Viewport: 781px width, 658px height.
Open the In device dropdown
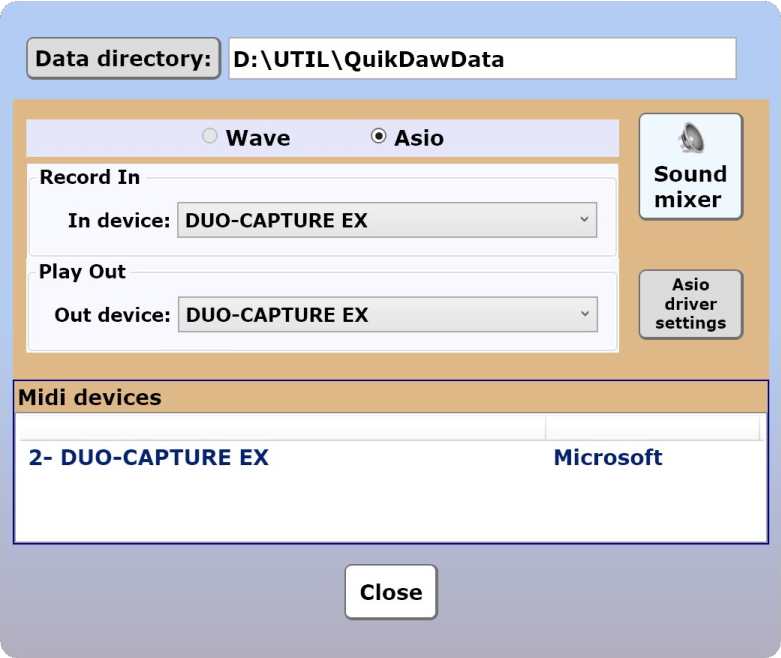coord(387,220)
